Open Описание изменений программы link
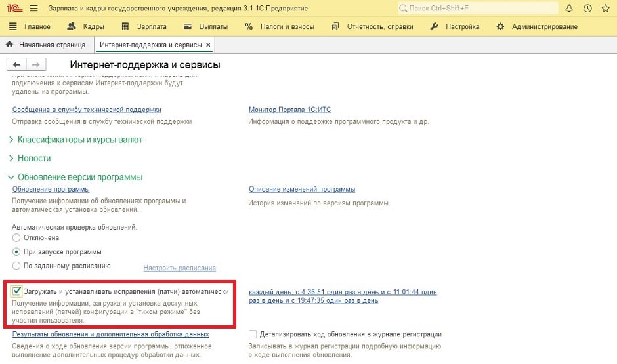617x364 pixels. coord(302,189)
